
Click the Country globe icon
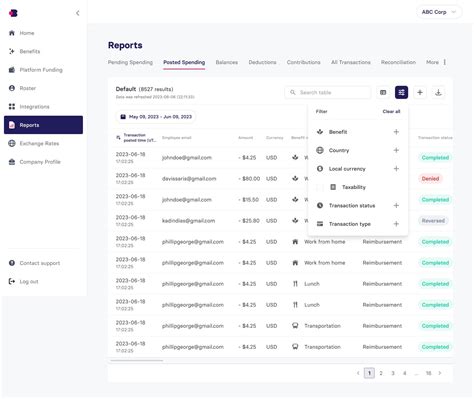tap(320, 150)
